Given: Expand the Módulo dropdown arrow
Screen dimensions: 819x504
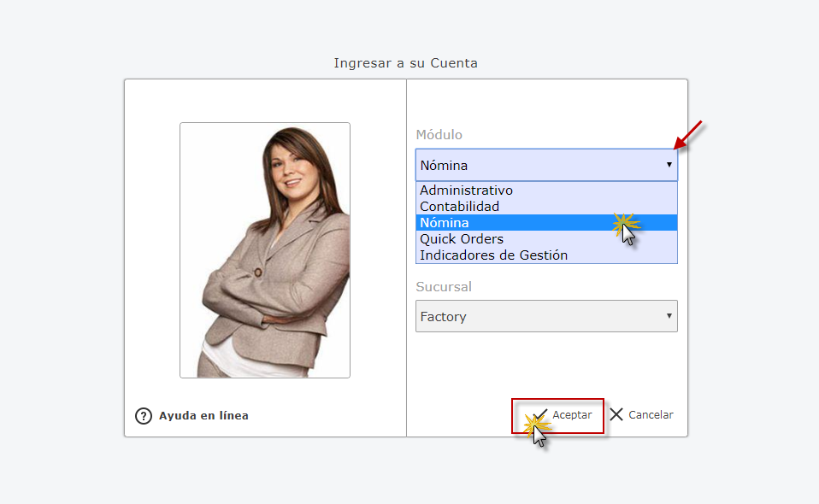Looking at the screenshot, I should pos(669,165).
